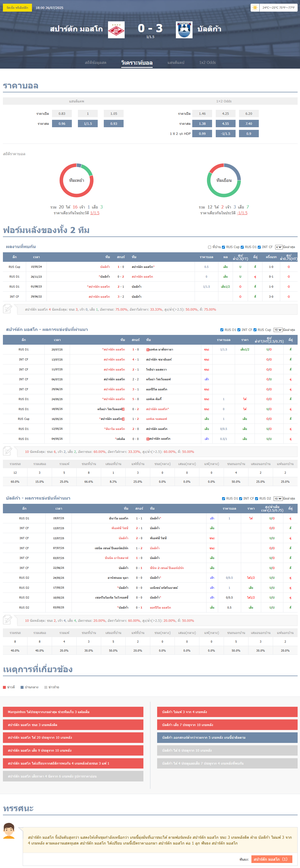
Task: Click the แฮนดิแคพ odds table header
Action: click(x=77, y=101)
